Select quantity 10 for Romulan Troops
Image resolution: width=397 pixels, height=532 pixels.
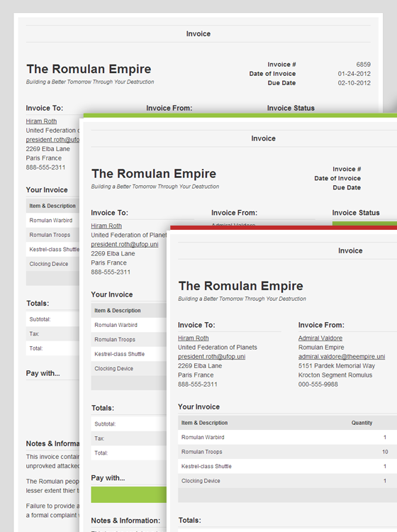pos(385,452)
